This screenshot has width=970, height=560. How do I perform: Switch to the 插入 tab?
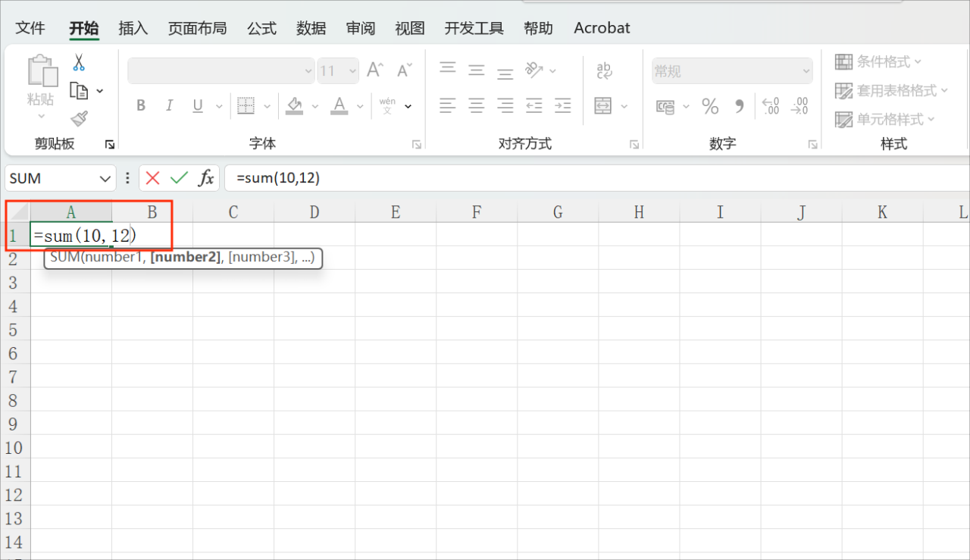pyautogui.click(x=133, y=28)
